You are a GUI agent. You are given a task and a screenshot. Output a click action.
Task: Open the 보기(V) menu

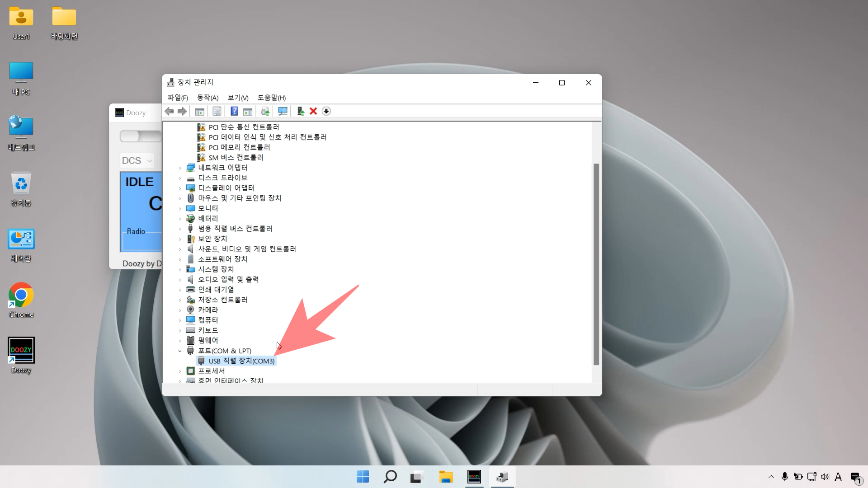coord(237,98)
